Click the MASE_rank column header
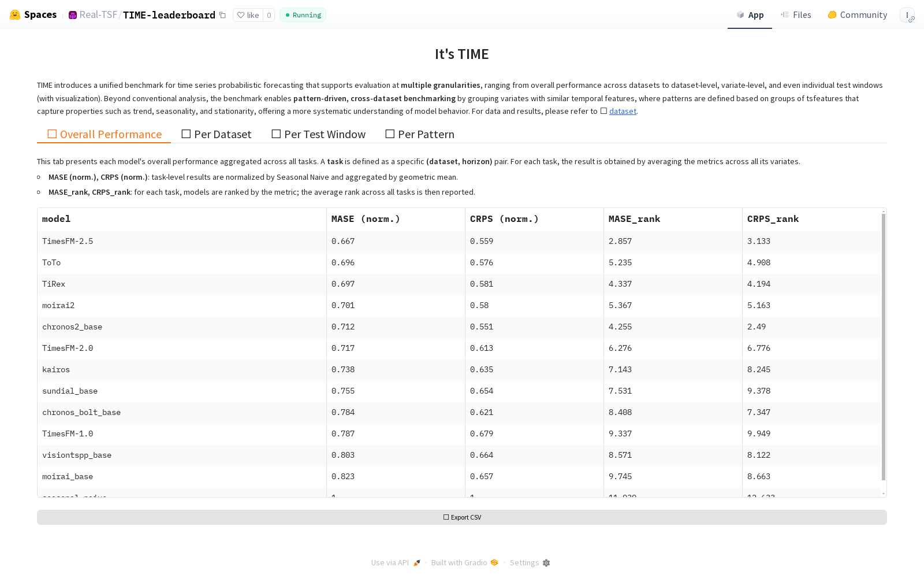The height and width of the screenshot is (578, 924). (x=673, y=219)
